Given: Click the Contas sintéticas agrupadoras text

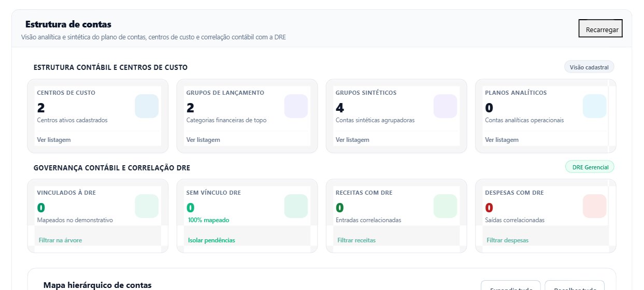Looking at the screenshot, I should point(375,120).
